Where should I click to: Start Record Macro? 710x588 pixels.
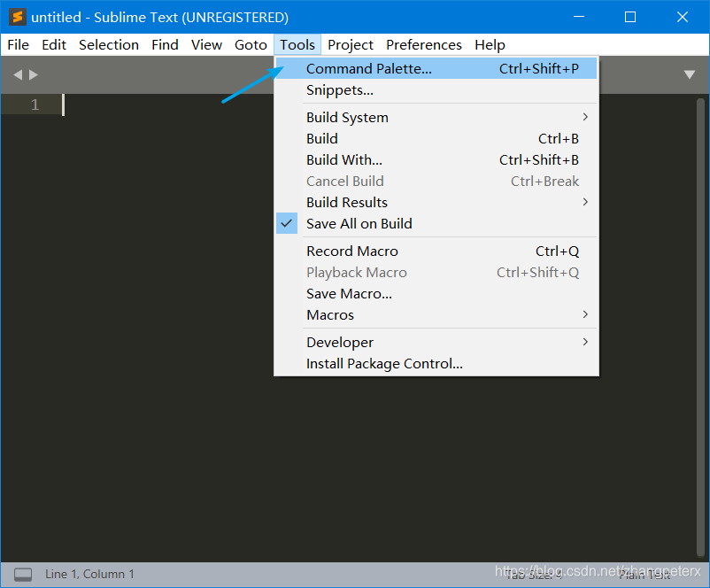(436, 251)
